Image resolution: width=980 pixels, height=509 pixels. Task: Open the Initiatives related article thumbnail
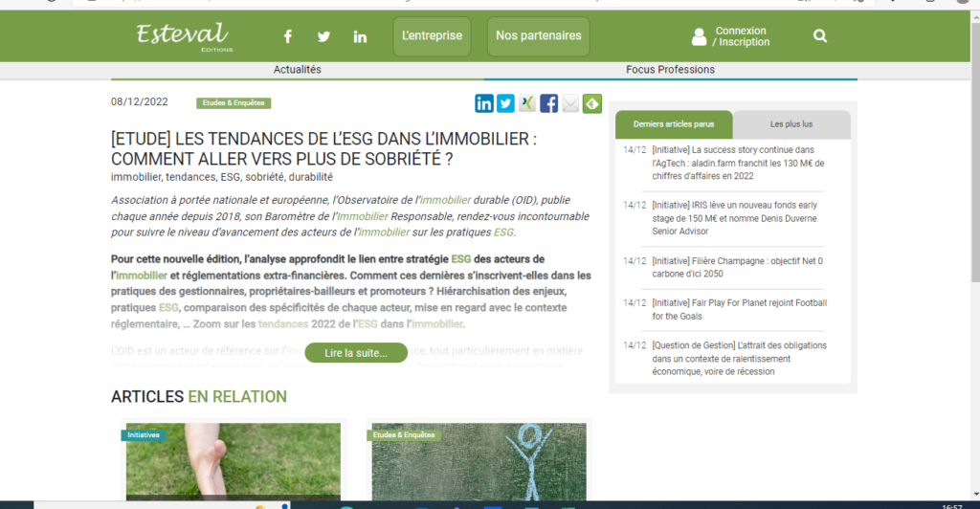pyautogui.click(x=234, y=462)
